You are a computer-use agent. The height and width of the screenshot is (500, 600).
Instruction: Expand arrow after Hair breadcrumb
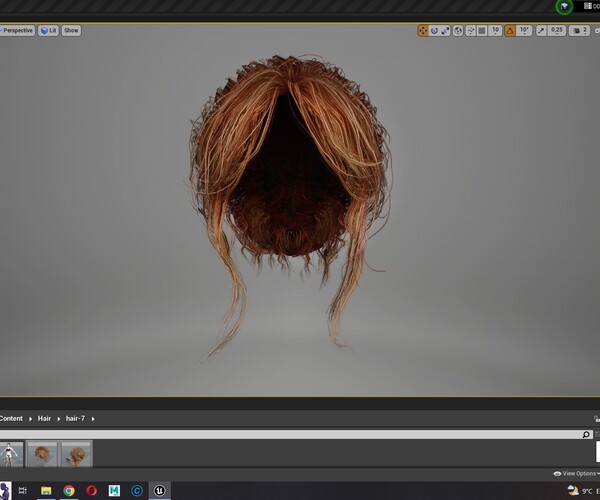click(x=59, y=419)
